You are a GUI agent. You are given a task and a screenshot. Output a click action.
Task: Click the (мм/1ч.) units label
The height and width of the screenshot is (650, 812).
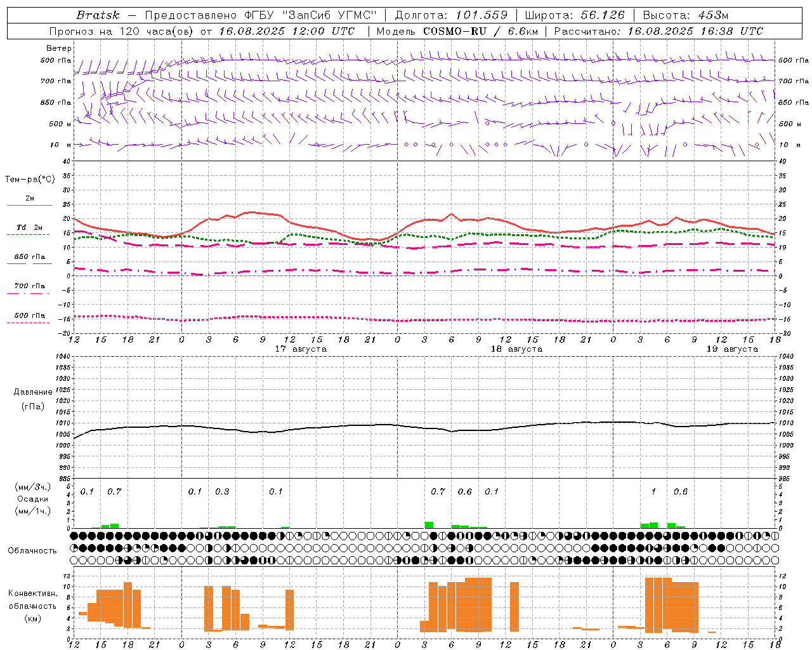pyautogui.click(x=33, y=511)
